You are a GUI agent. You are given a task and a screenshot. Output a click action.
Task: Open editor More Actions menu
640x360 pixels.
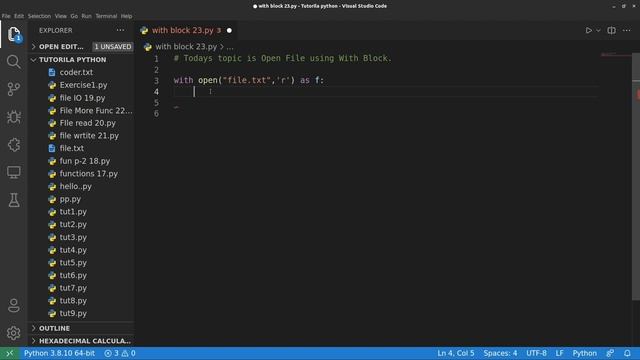(627, 31)
